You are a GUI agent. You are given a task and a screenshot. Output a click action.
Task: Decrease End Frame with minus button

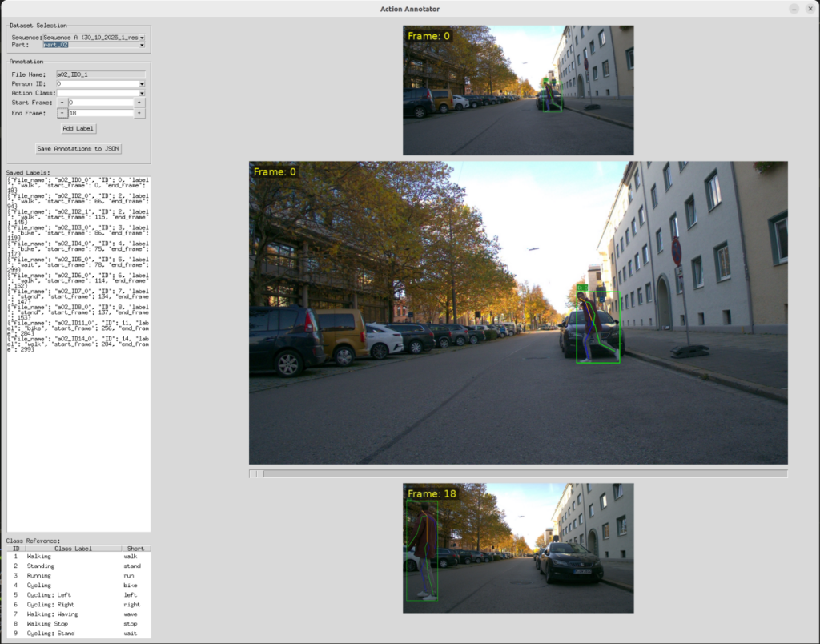coord(62,113)
